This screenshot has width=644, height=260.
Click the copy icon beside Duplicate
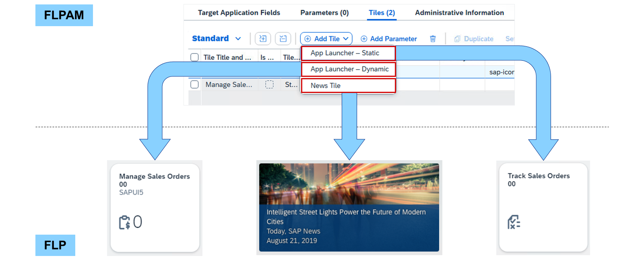(457, 39)
